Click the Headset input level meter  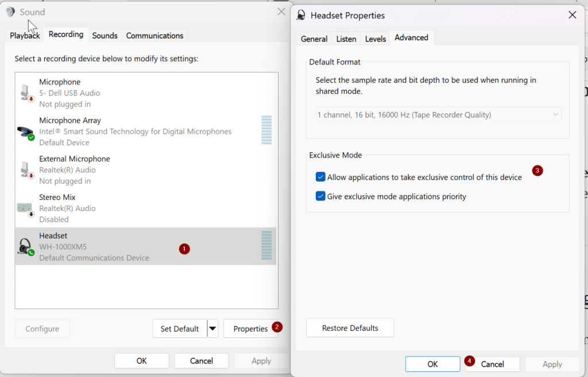pos(266,246)
